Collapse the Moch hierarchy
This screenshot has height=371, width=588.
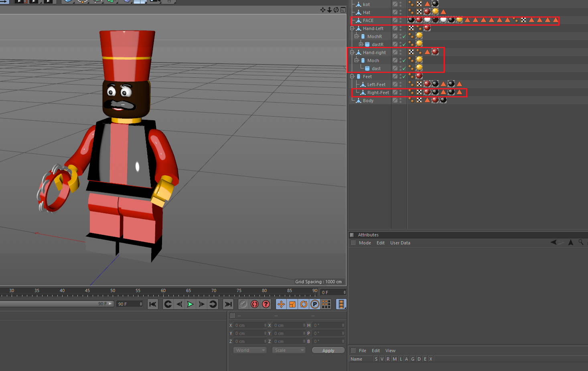tap(356, 60)
